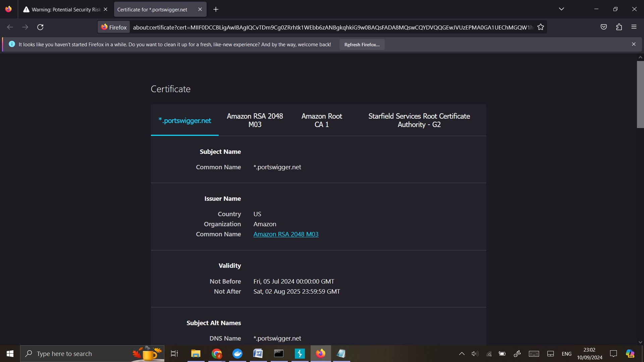The width and height of the screenshot is (644, 362).
Task: Switch to the Amazon Root CA 1 tab
Action: [x=321, y=120]
